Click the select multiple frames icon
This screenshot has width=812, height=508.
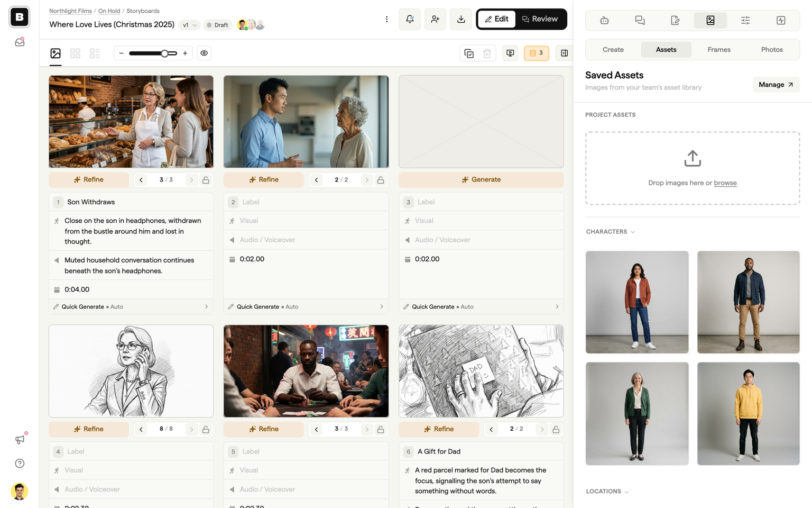[x=469, y=53]
